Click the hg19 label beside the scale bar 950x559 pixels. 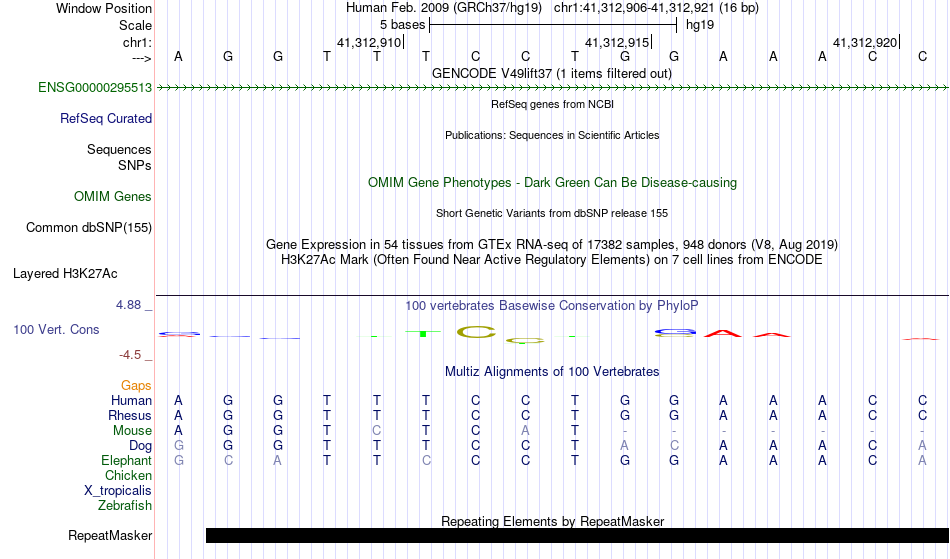[x=700, y=25]
